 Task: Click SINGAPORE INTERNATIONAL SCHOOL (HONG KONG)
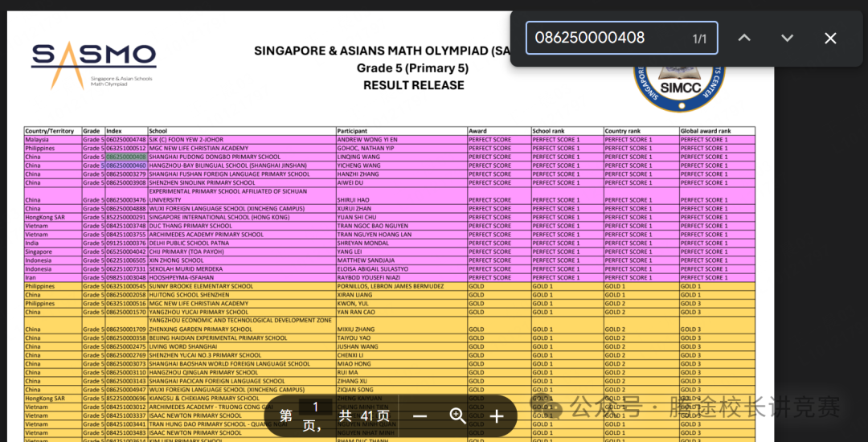point(219,218)
